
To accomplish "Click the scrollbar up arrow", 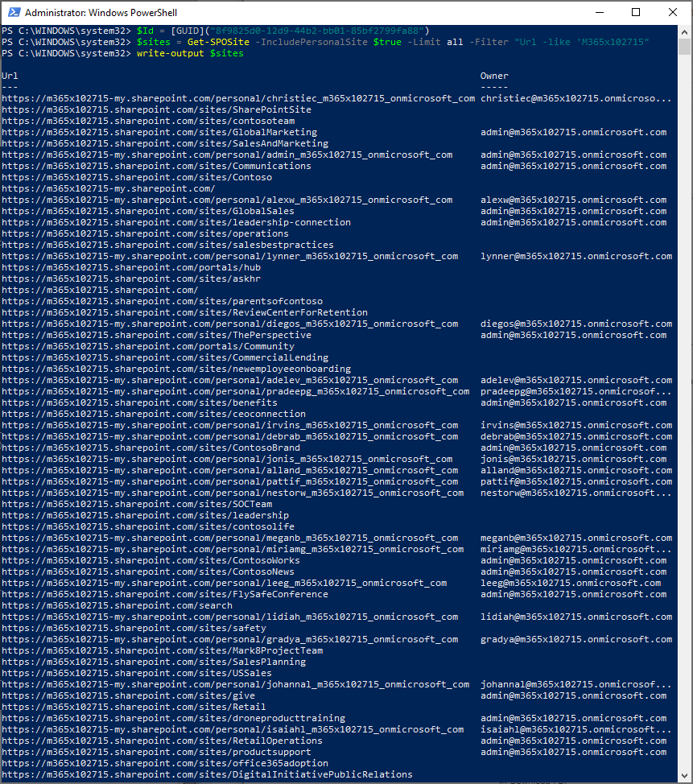I will tap(684, 32).
